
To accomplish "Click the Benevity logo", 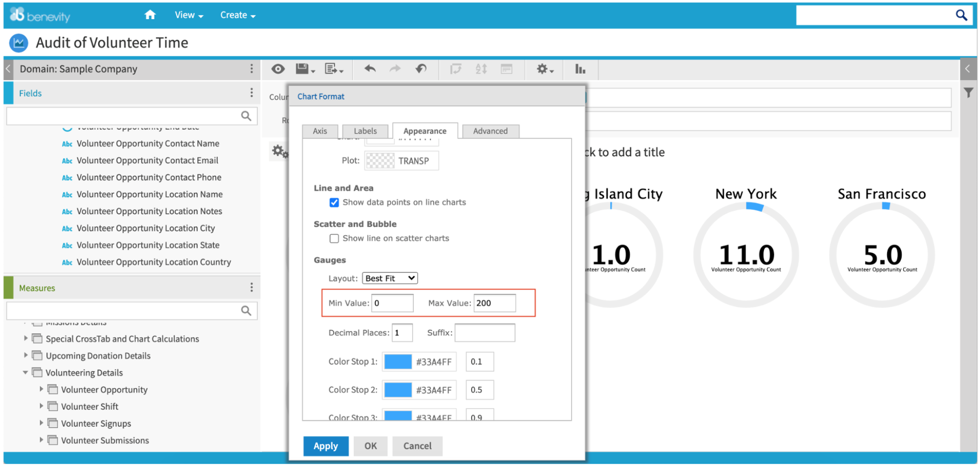I will click(x=40, y=15).
